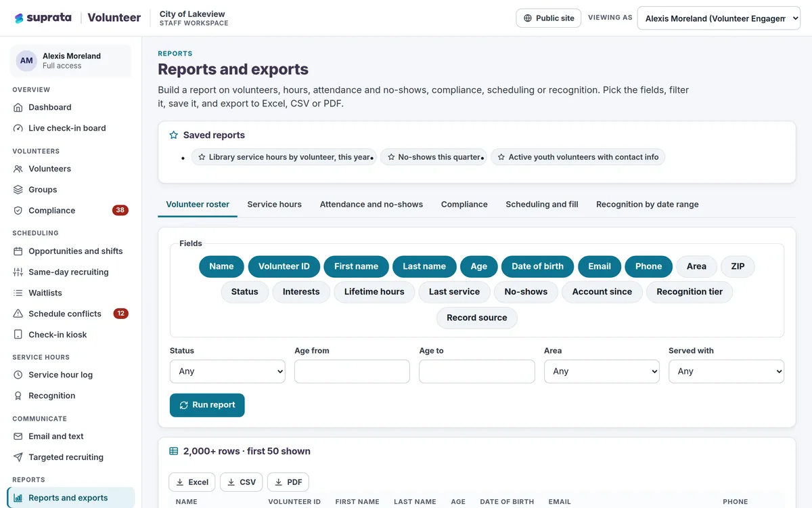812x508 pixels.
Task: Click the VOLUNTEER ID column header
Action: [294, 502]
